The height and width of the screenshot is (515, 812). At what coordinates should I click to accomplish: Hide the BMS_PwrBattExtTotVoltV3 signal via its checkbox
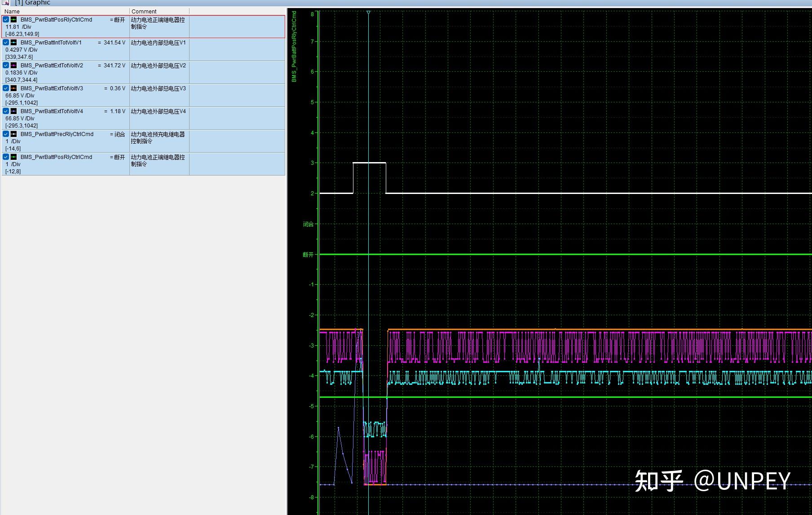click(x=6, y=88)
